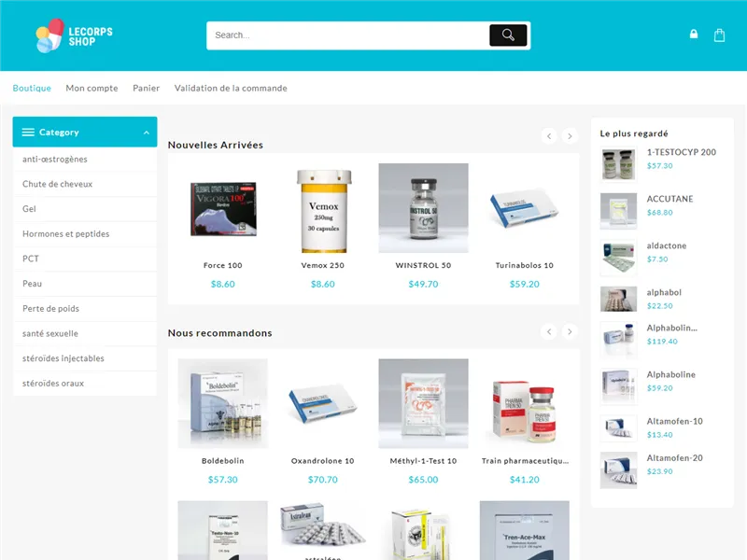Open Panier from the top navigation
Image resolution: width=747 pixels, height=560 pixels.
(146, 88)
